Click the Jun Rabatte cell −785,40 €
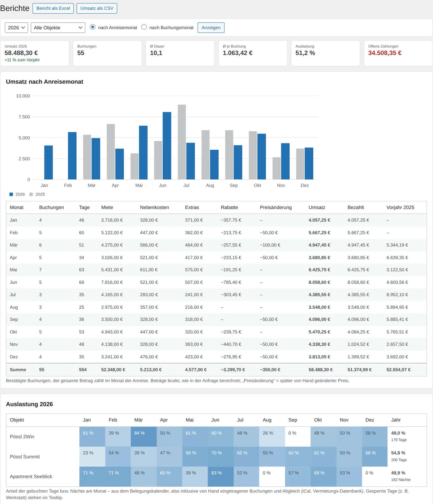The image size is (433, 504). click(231, 282)
